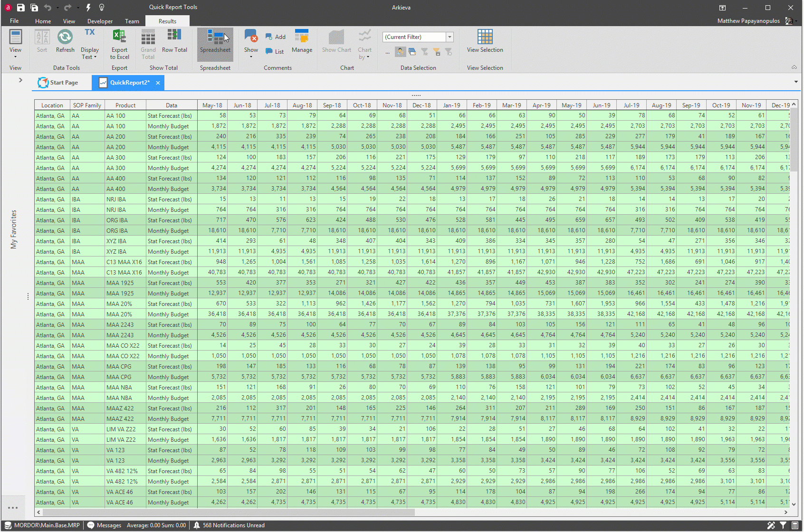The height and width of the screenshot is (532, 804).
Task: Click the Refresh data icon
Action: (x=65, y=37)
